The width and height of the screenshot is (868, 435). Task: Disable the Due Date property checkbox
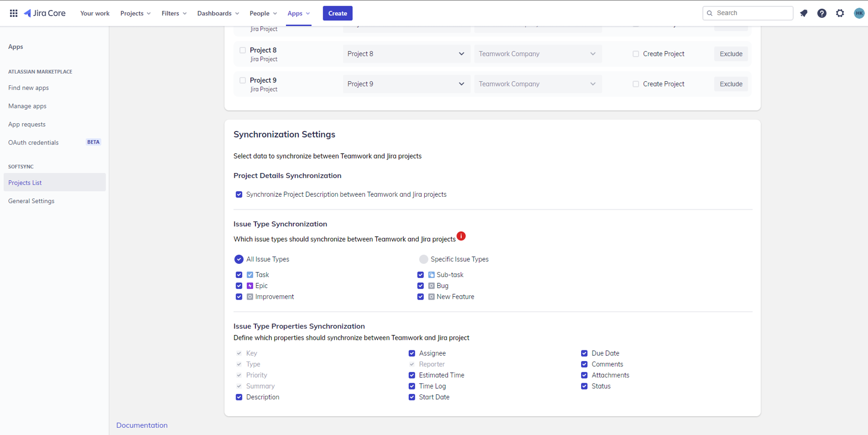(x=584, y=353)
